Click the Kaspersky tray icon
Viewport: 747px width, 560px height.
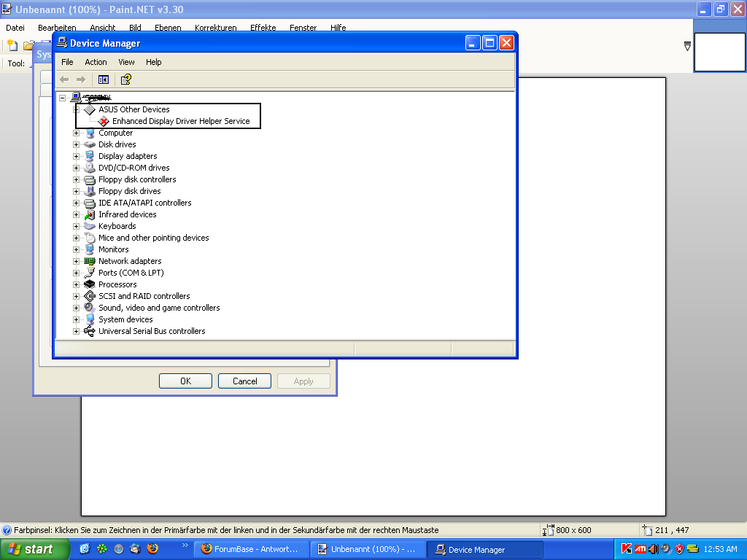(627, 549)
